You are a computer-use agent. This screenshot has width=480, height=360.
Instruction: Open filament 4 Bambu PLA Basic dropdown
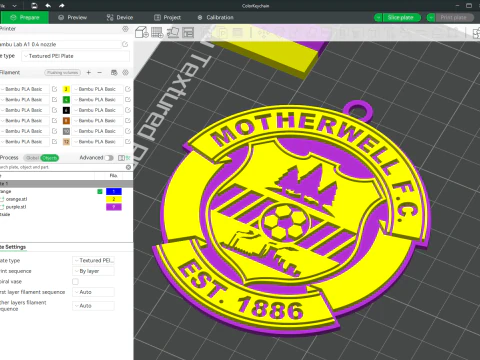(x=98, y=99)
